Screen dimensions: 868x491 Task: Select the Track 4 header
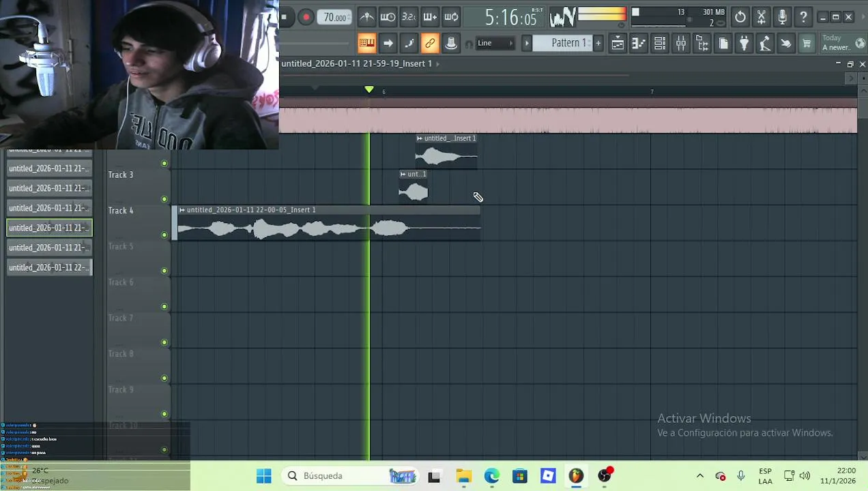pyautogui.click(x=139, y=222)
